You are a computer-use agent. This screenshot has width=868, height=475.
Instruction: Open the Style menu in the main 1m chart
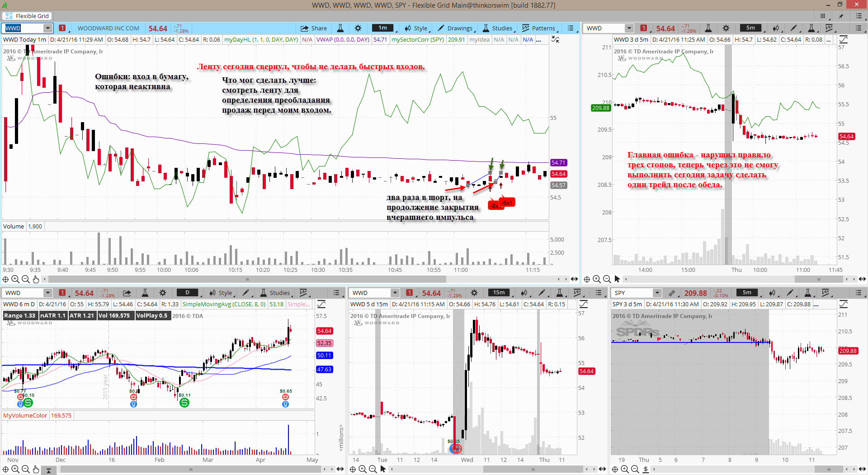click(x=416, y=28)
